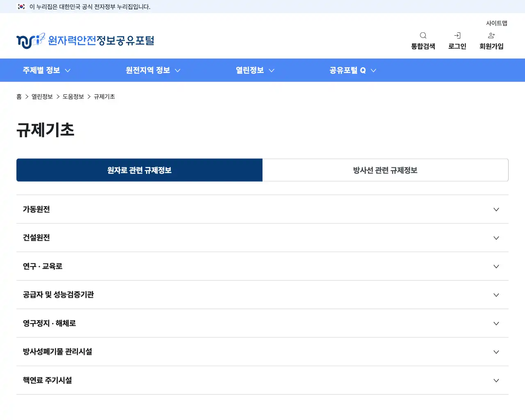Open 열린정보 from the navigation bar

(x=254, y=70)
